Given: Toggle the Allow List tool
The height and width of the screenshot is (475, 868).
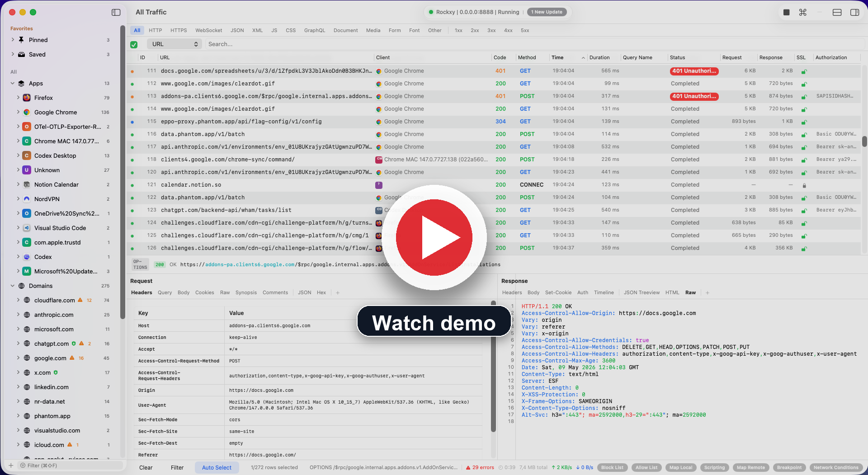Looking at the screenshot, I should (x=646, y=468).
